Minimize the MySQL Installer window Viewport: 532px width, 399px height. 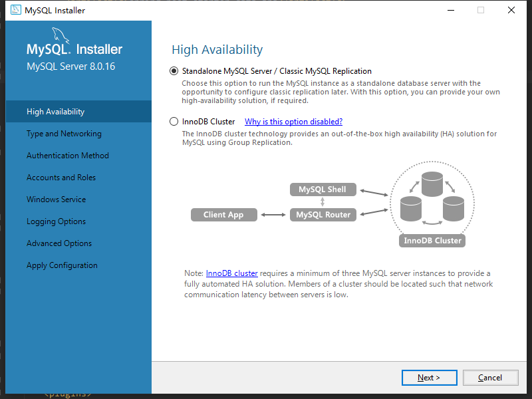tap(451, 10)
